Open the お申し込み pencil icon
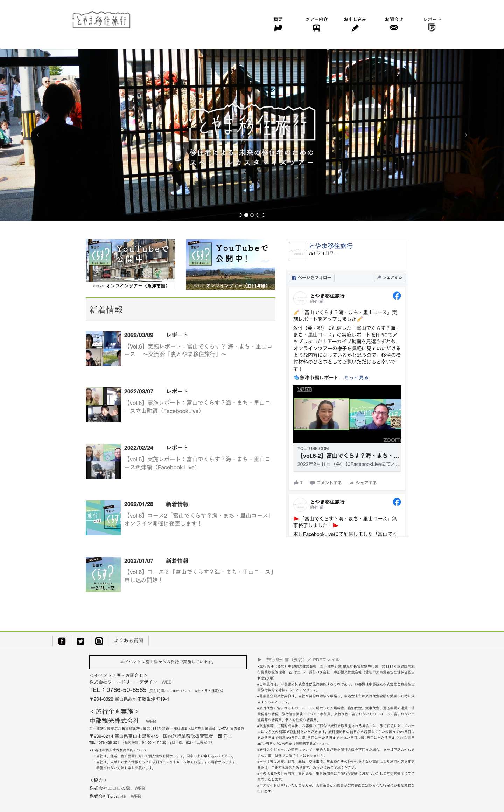504x812 pixels. click(355, 28)
